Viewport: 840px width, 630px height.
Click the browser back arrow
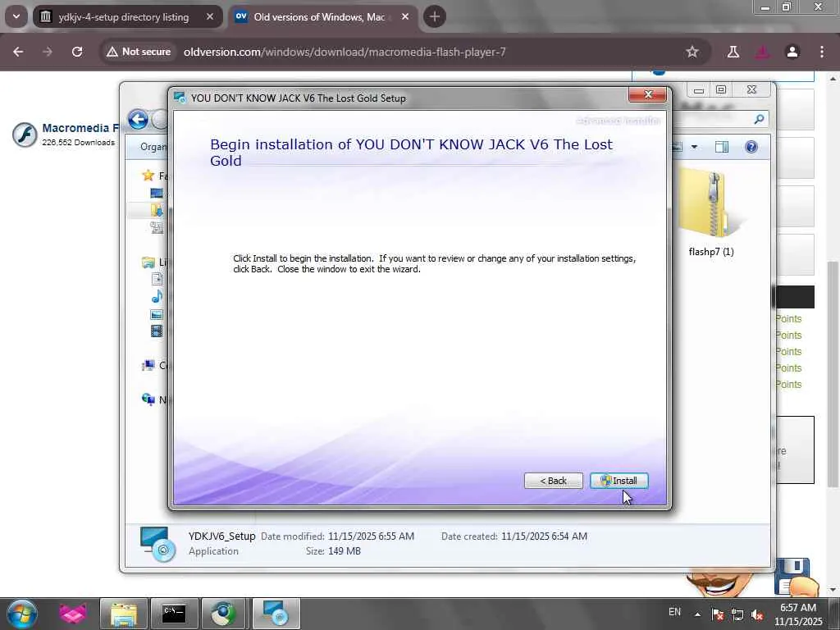[x=18, y=52]
